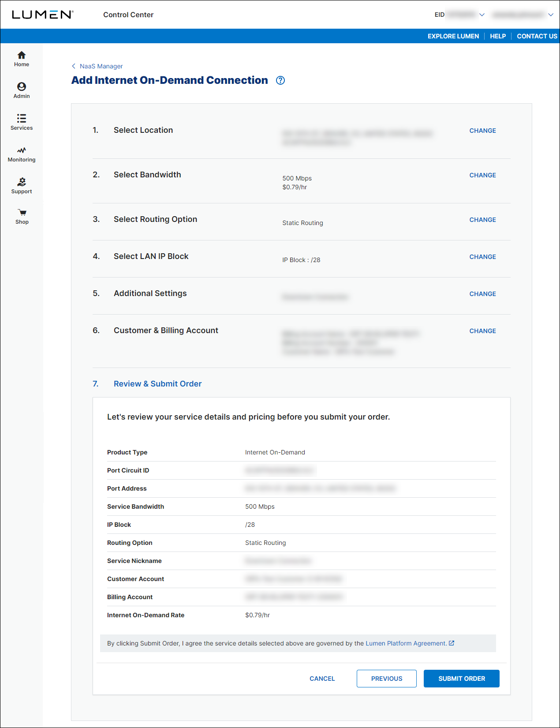
Task: Click the Billing Account label
Action: coord(130,597)
